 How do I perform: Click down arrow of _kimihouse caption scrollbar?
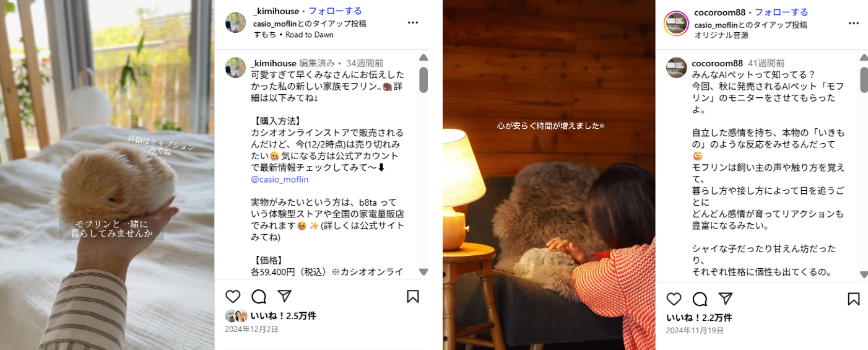[423, 272]
